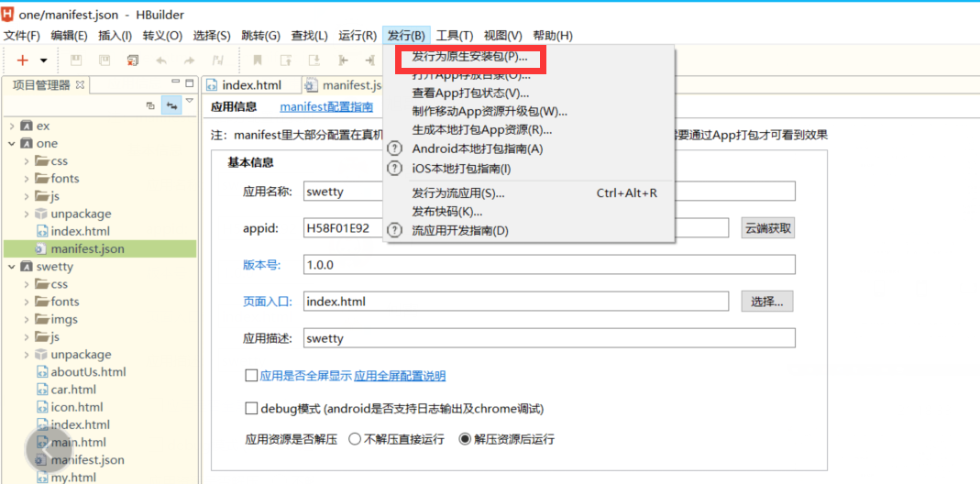Choose 生成本地打包App资源(R)... entry
The width and height of the screenshot is (980, 484).
tap(482, 130)
